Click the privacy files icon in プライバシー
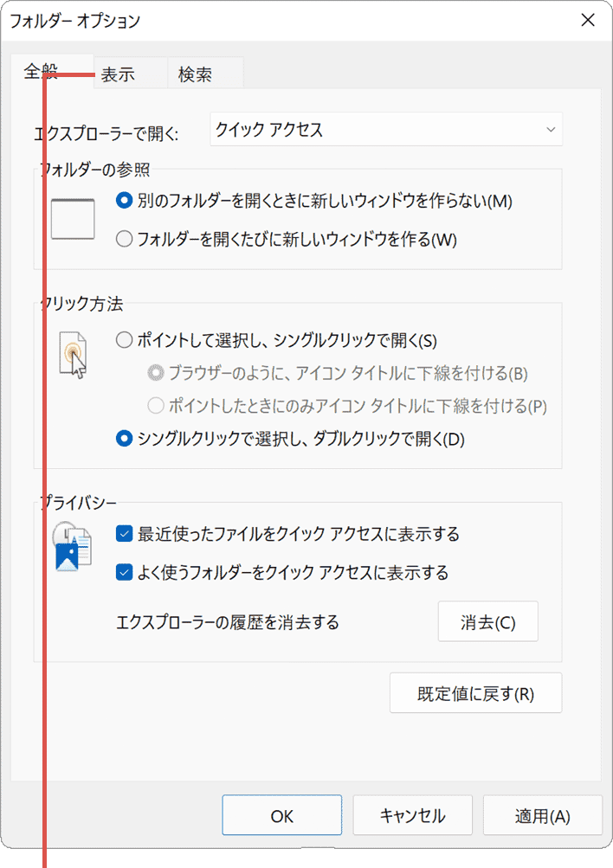 [x=72, y=546]
